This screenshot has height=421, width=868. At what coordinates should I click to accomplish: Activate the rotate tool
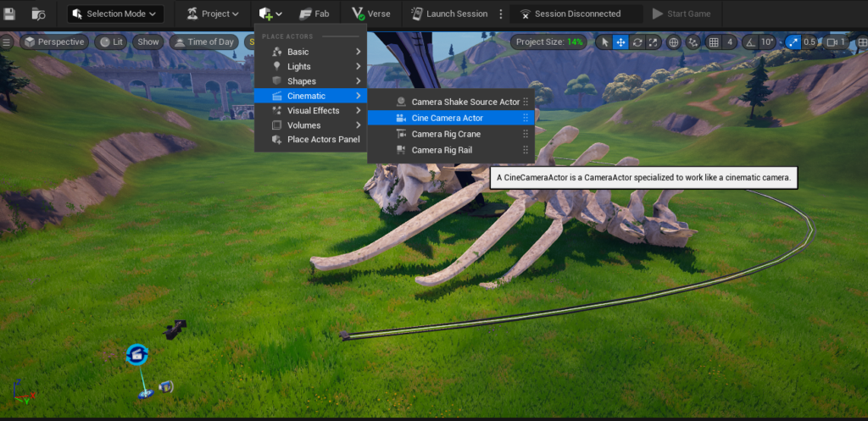637,42
